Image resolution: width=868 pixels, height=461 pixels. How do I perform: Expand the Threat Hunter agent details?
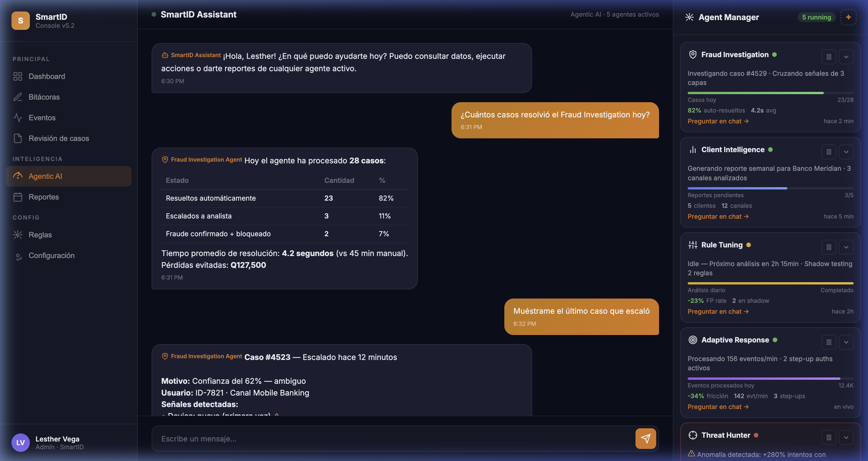coord(846,437)
